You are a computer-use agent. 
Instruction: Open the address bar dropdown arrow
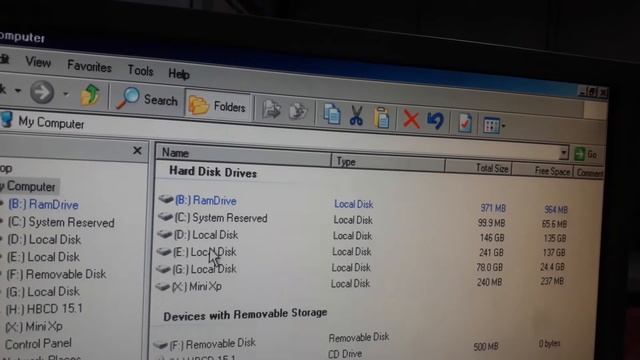563,153
